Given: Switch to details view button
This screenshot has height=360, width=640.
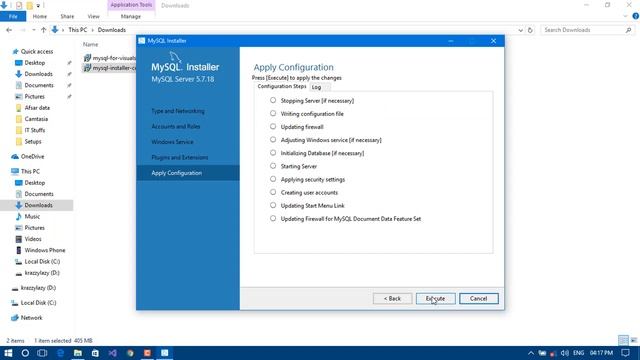Looking at the screenshot, I should tap(623, 340).
